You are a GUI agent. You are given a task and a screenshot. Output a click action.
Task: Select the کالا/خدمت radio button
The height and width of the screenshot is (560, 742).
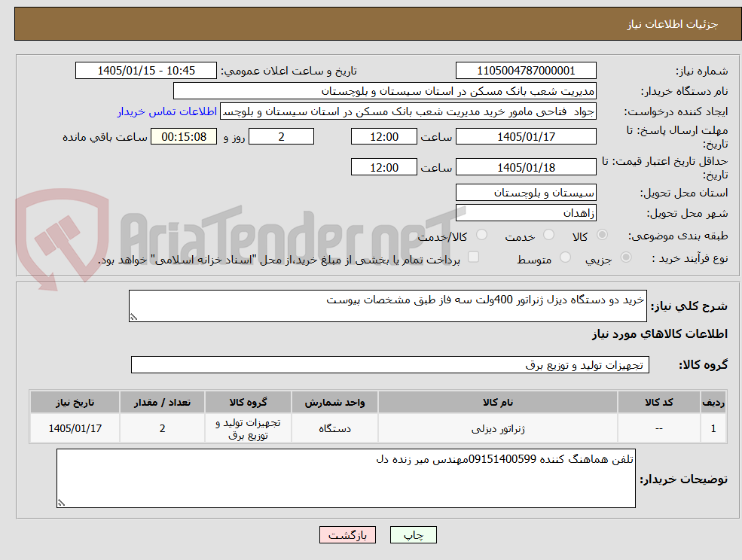click(x=481, y=235)
